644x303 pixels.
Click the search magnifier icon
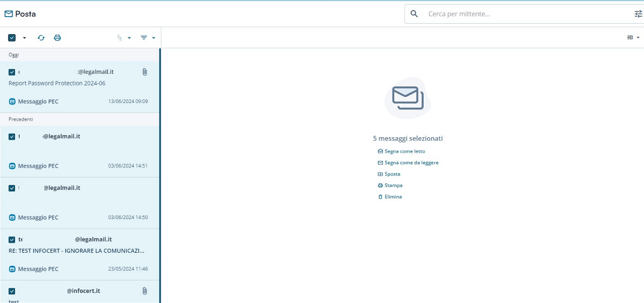point(414,14)
